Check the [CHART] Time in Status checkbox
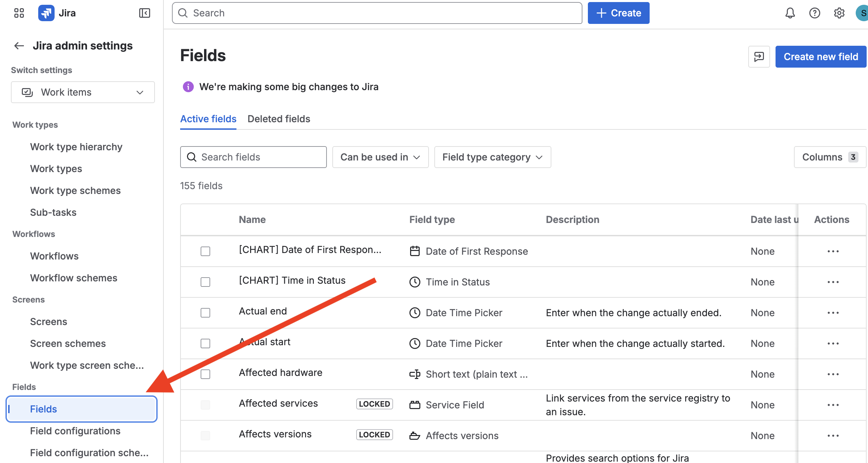 205,282
